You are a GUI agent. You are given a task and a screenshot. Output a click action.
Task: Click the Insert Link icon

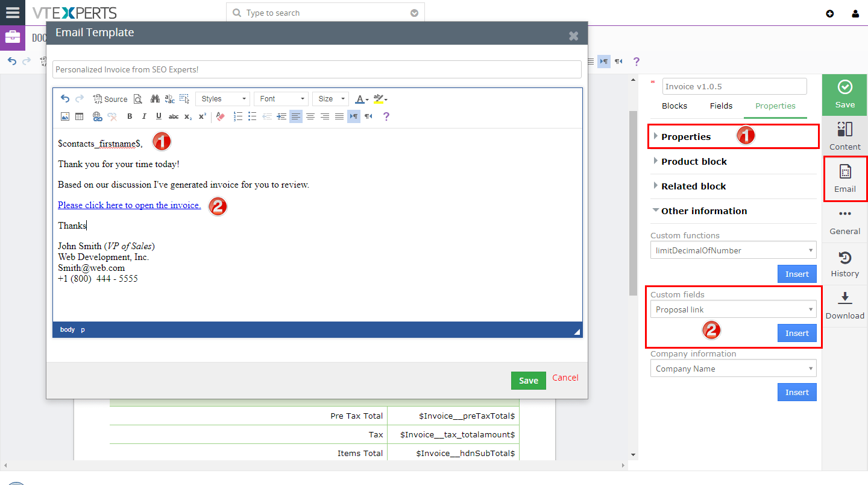pos(98,116)
